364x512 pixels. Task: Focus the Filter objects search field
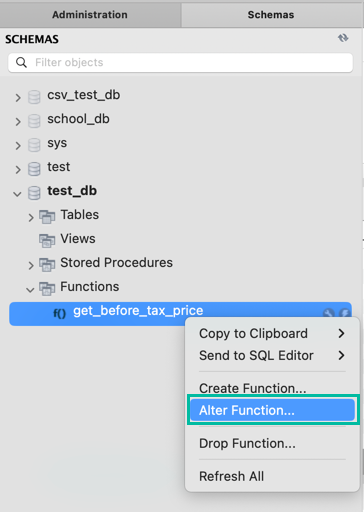180,62
